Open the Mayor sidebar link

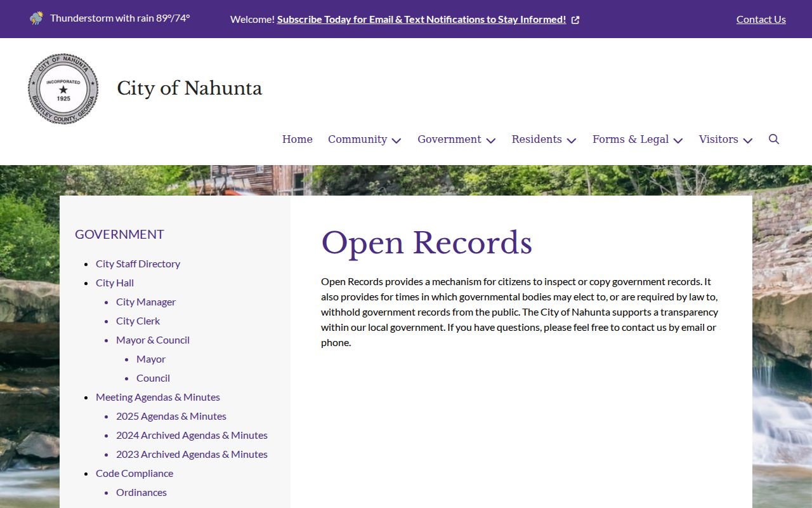click(x=151, y=359)
